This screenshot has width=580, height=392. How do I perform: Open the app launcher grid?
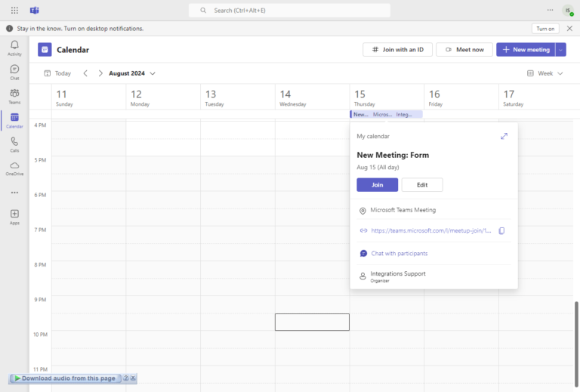coord(14,11)
